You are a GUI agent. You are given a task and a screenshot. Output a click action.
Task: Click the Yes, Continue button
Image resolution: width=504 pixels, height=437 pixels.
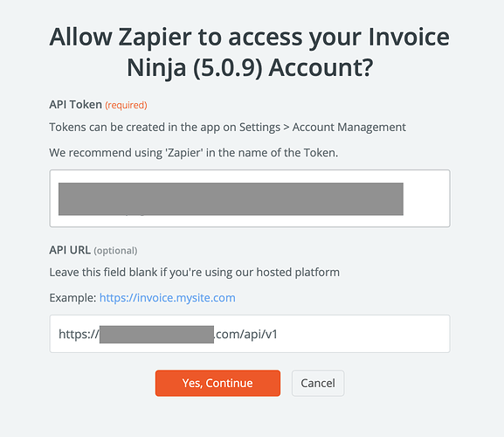[217, 383]
